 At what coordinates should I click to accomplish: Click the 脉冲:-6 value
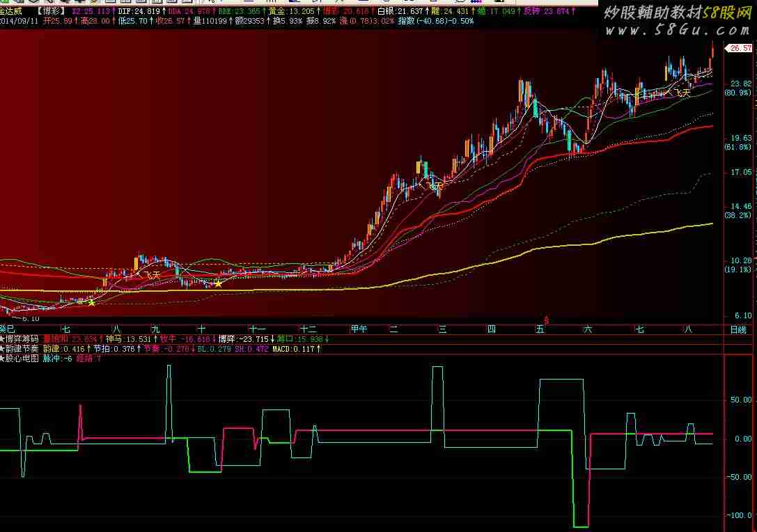tap(57, 358)
